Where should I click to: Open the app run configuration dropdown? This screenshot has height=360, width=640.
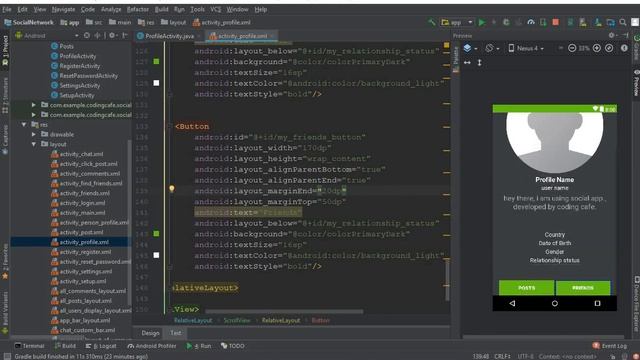coord(456,22)
